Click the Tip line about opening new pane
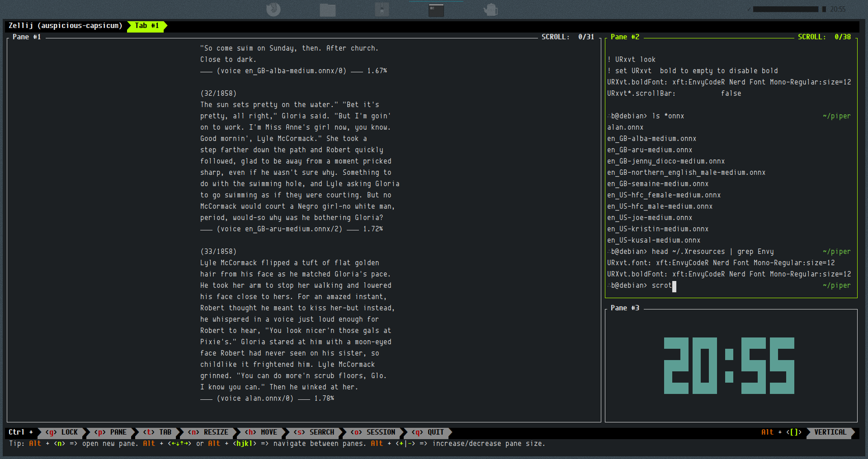The height and width of the screenshot is (459, 868). (x=277, y=444)
